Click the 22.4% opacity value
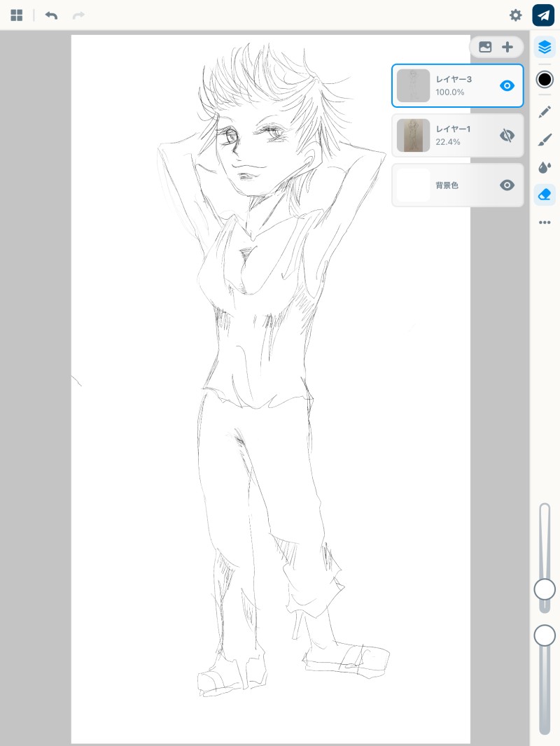560x746 pixels. click(448, 142)
